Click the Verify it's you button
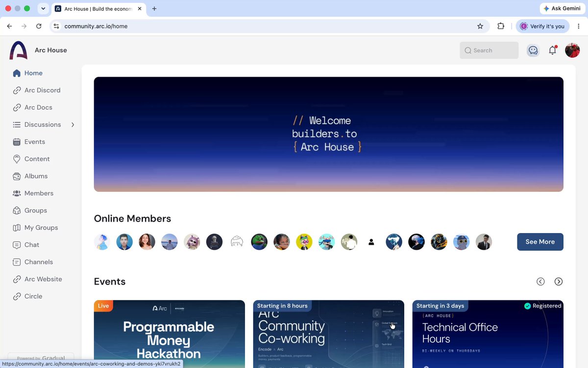 pos(542,26)
